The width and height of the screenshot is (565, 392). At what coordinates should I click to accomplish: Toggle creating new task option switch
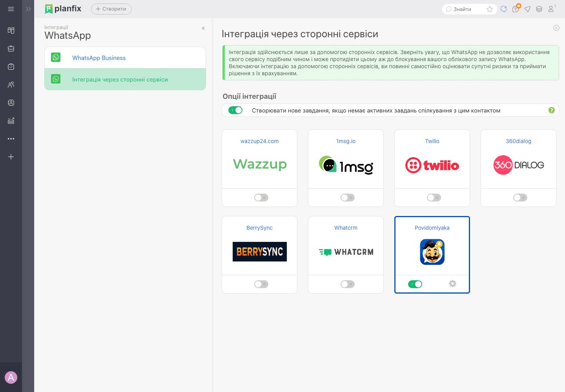pyautogui.click(x=235, y=110)
